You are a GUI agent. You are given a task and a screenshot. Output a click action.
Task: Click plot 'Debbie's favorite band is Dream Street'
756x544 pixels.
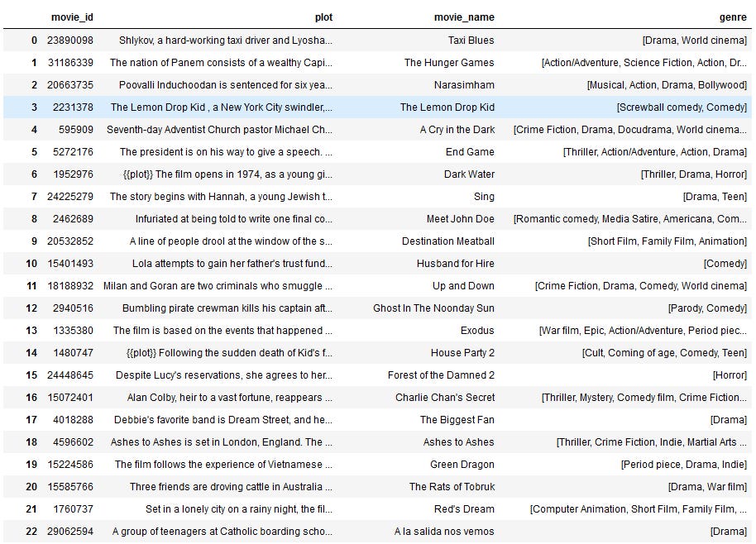(223, 420)
